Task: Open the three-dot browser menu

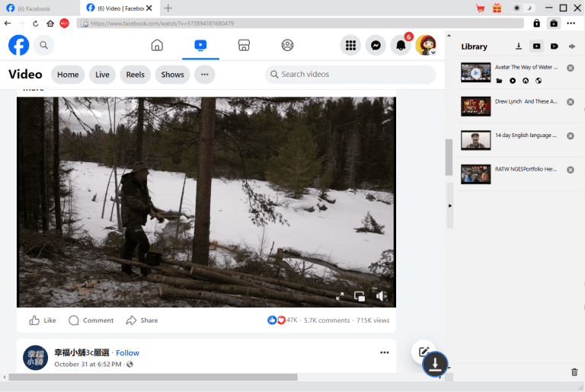Action: coord(571,23)
